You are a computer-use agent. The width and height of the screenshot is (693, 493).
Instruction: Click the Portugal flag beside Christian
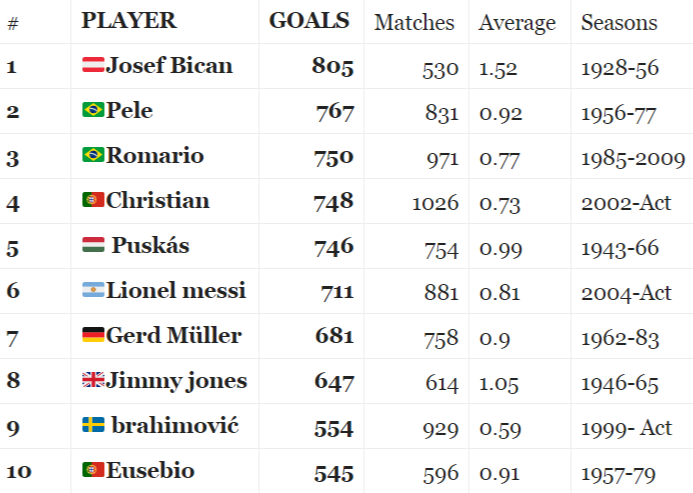click(93, 201)
